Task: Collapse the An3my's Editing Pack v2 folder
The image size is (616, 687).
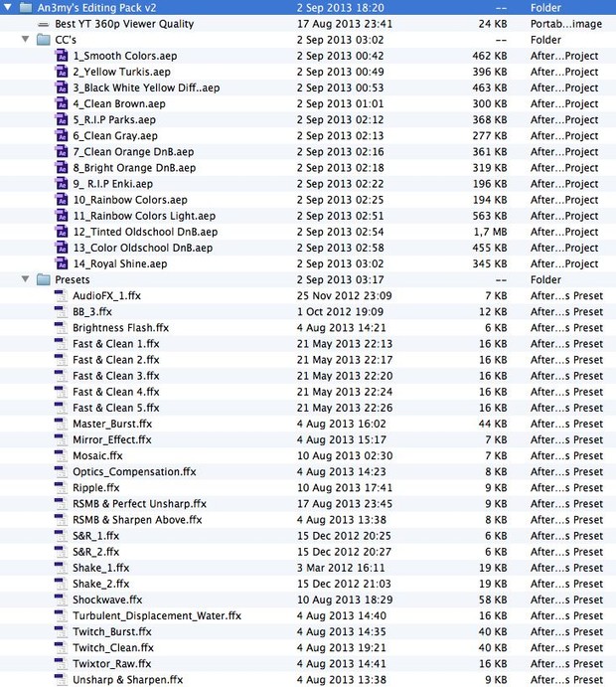Action: [7, 7]
